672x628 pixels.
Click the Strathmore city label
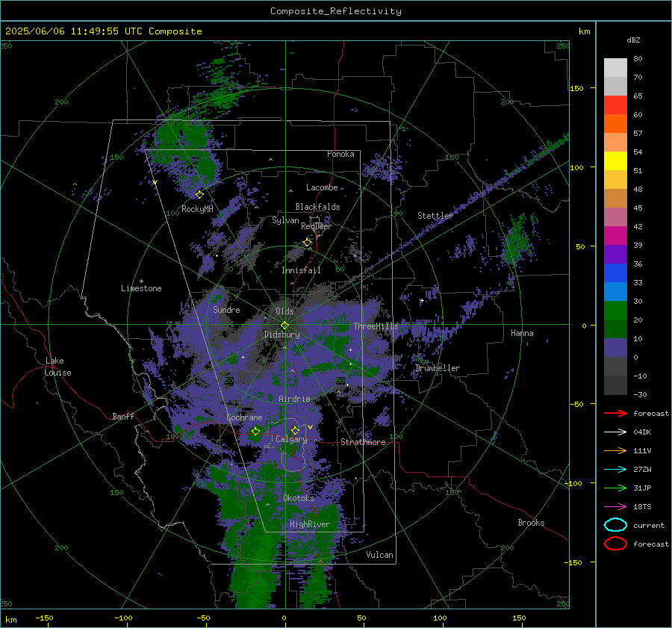[x=363, y=442]
